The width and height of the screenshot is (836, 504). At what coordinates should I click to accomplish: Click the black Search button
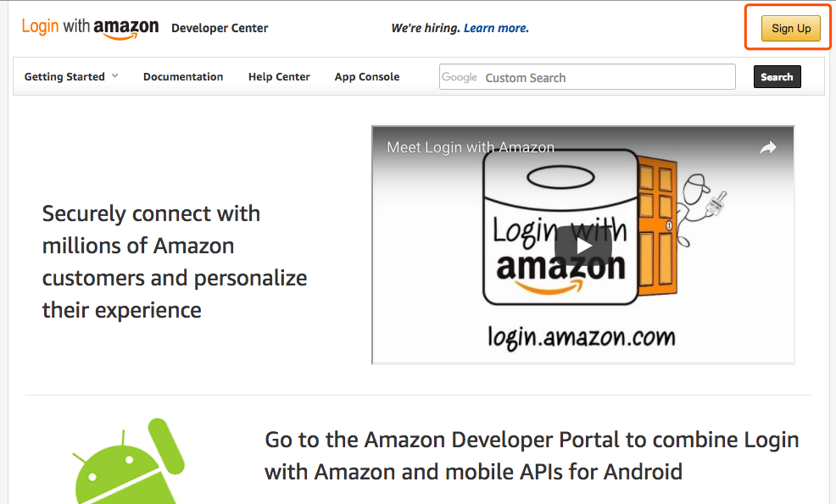pyautogui.click(x=777, y=77)
